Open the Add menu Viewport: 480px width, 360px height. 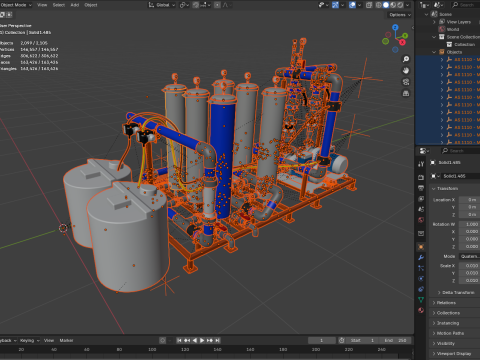pyautogui.click(x=75, y=5)
